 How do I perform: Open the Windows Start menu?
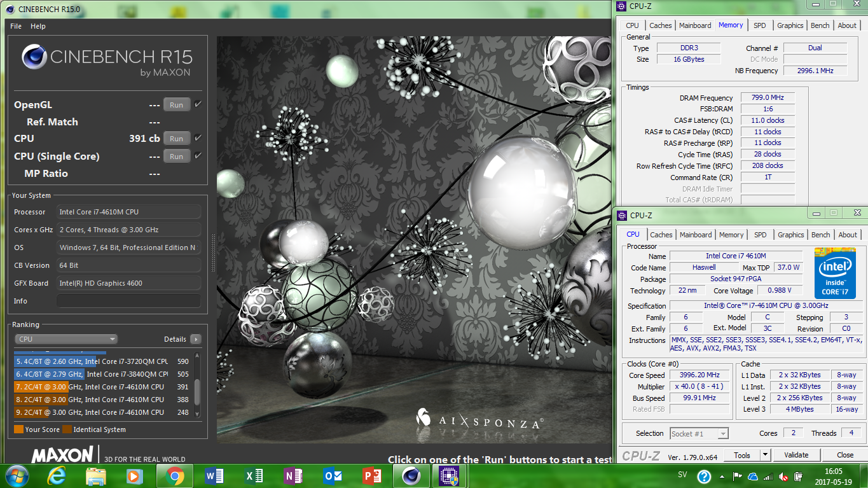tap(16, 475)
